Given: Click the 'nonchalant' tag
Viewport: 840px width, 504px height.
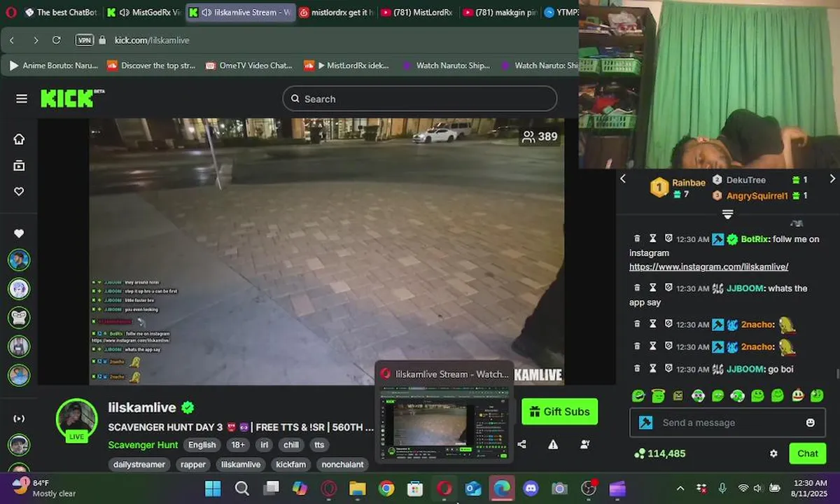Looking at the screenshot, I should tap(343, 464).
